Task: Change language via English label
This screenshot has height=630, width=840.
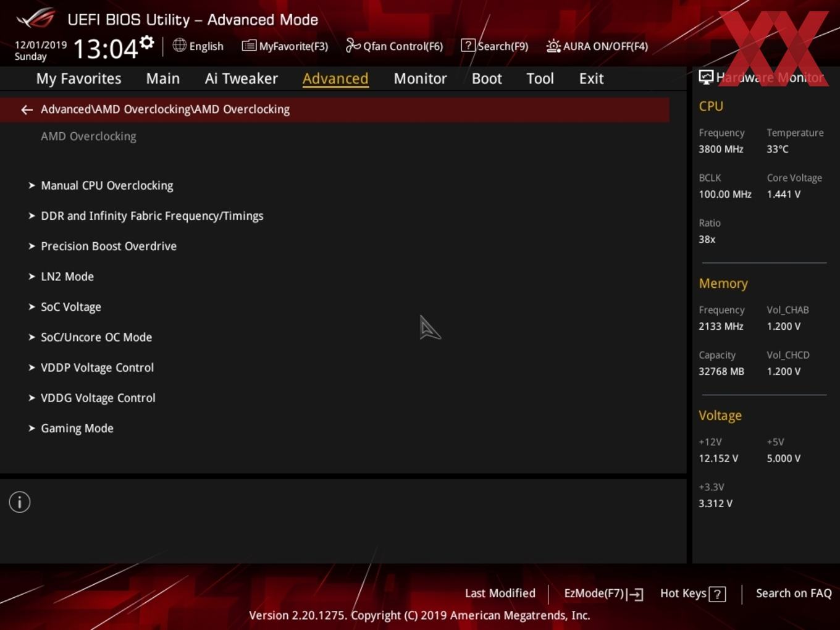Action: tap(206, 46)
